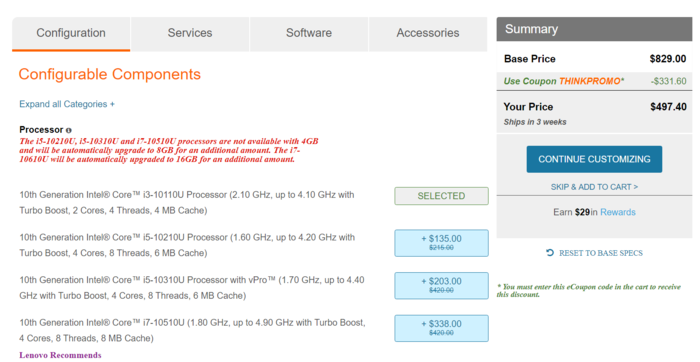Click i7-10510U processor description text
This screenshot has height=362, width=700.
pos(192,330)
